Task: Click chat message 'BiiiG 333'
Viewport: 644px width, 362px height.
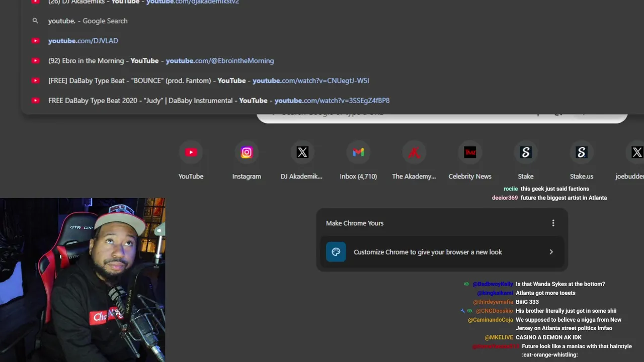Action: click(x=527, y=302)
